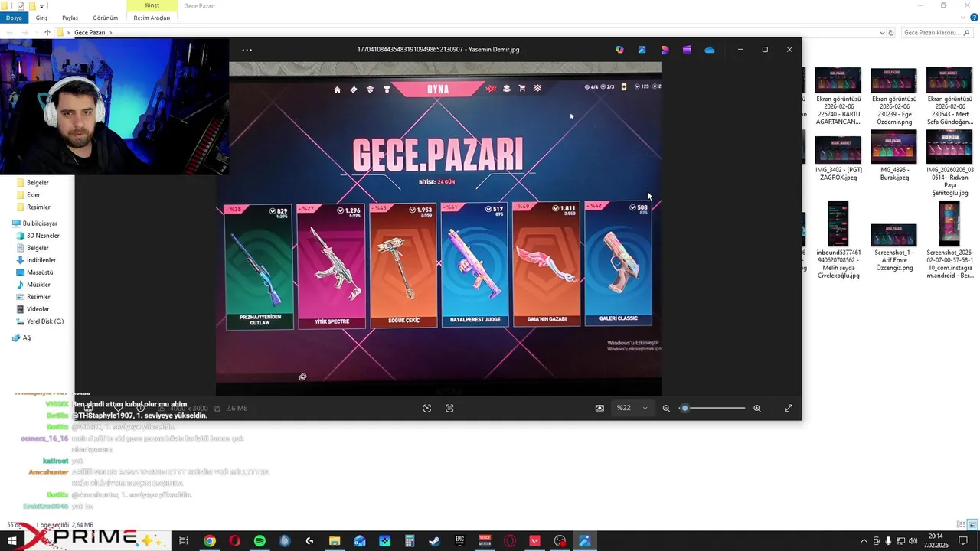
Task: Click the actual-size icon beside fit-to-window
Action: [x=449, y=409]
